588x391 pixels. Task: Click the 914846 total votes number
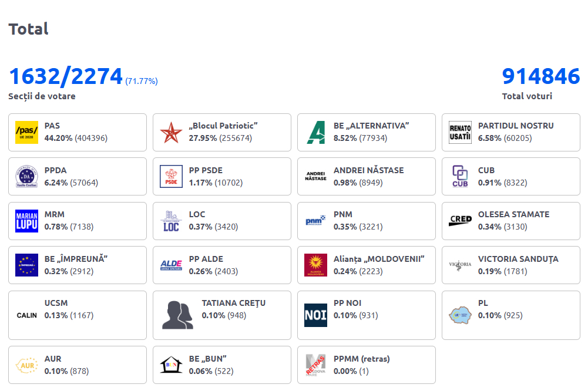pos(540,77)
